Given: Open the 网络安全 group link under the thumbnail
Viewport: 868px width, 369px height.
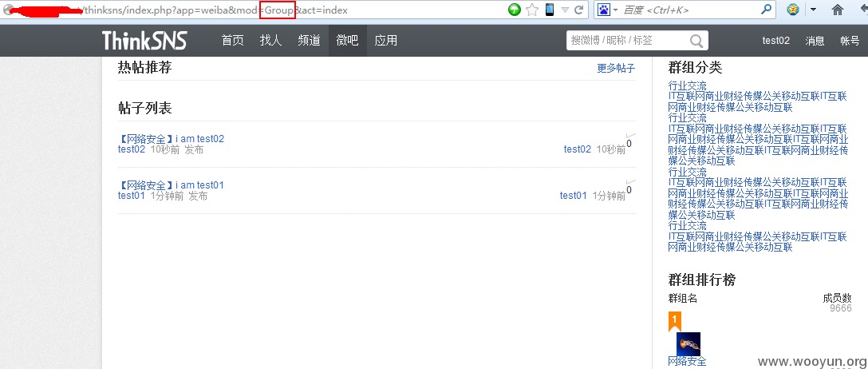Looking at the screenshot, I should [x=688, y=361].
